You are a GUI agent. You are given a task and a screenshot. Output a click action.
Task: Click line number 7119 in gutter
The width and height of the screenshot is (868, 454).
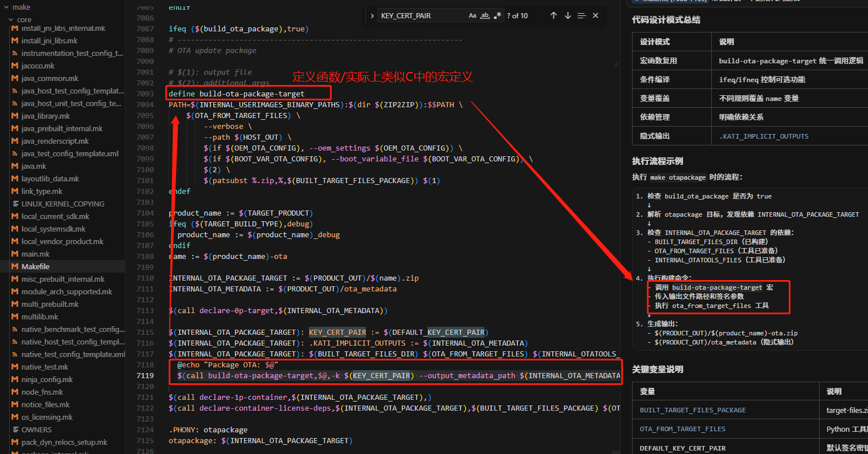(x=145, y=375)
